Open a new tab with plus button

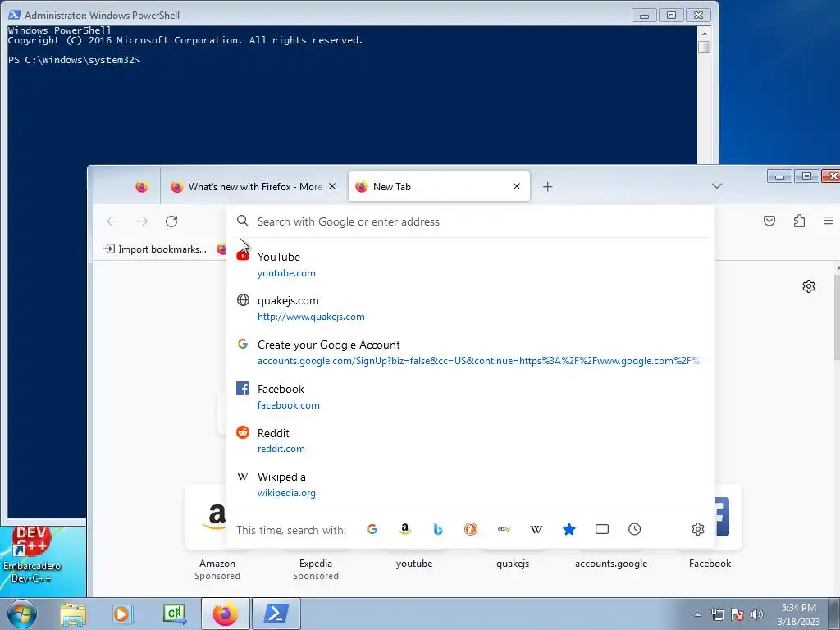click(547, 186)
